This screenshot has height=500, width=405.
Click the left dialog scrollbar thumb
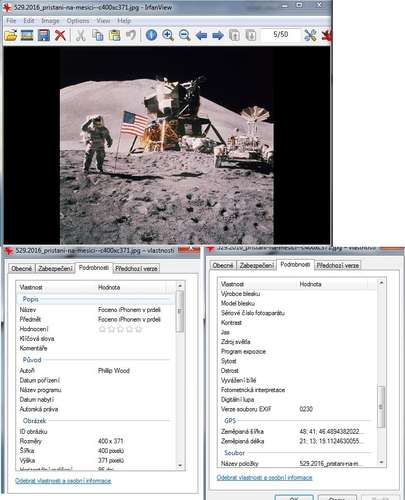[180, 311]
